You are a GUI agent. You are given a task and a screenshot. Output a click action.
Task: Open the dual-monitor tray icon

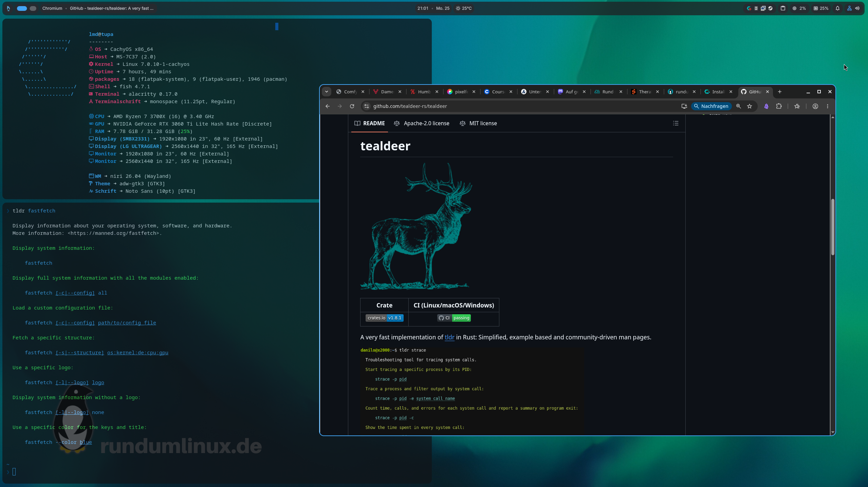[763, 8]
